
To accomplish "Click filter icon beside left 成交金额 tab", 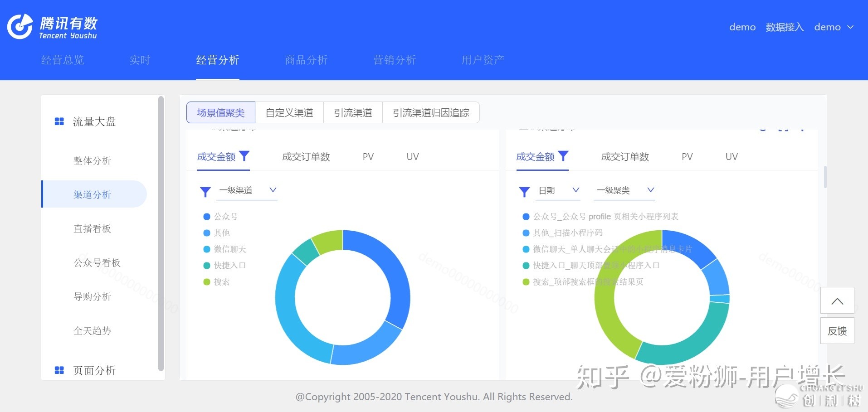I will click(x=244, y=156).
